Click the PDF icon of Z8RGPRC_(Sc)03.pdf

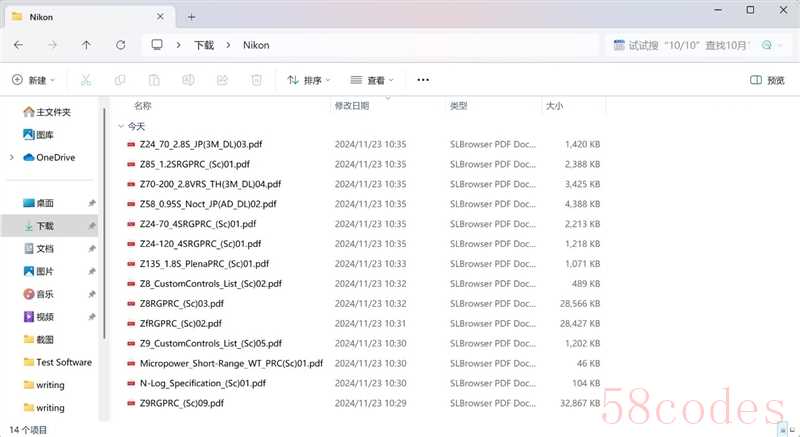(x=131, y=303)
